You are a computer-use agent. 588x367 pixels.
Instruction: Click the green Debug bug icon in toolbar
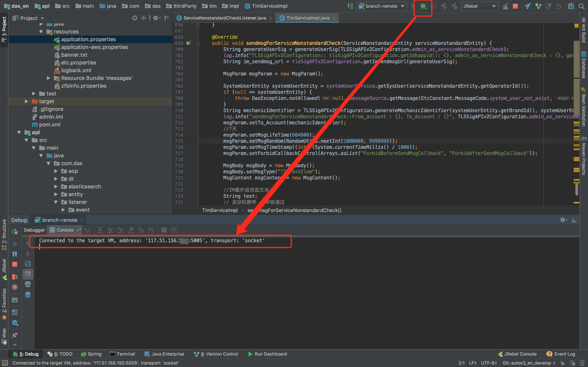click(423, 6)
